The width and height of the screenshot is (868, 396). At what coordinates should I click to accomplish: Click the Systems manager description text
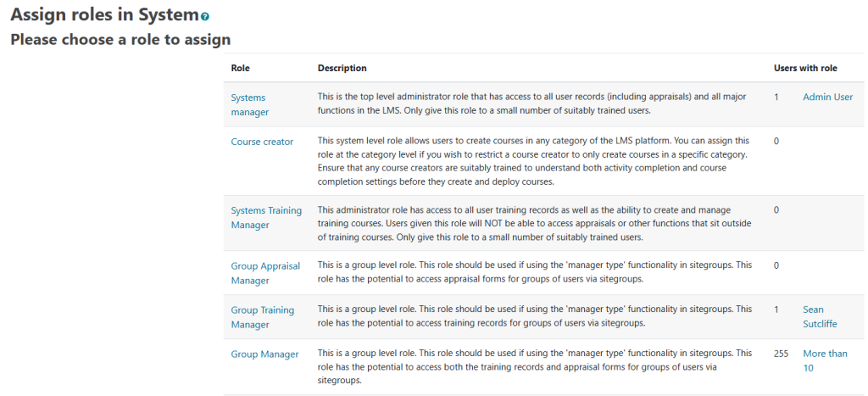click(532, 103)
